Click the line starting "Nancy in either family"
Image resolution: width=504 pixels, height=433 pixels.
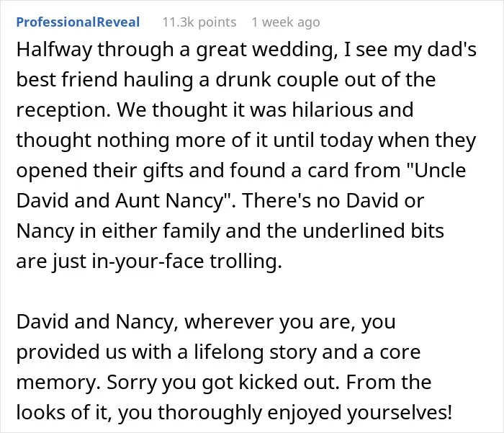230,231
